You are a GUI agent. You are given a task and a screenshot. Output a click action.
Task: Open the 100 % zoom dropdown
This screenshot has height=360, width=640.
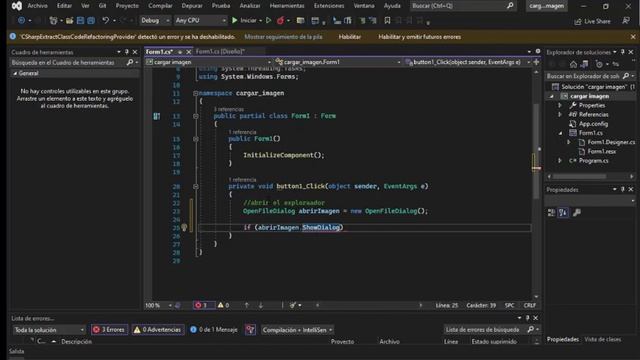tap(158, 305)
